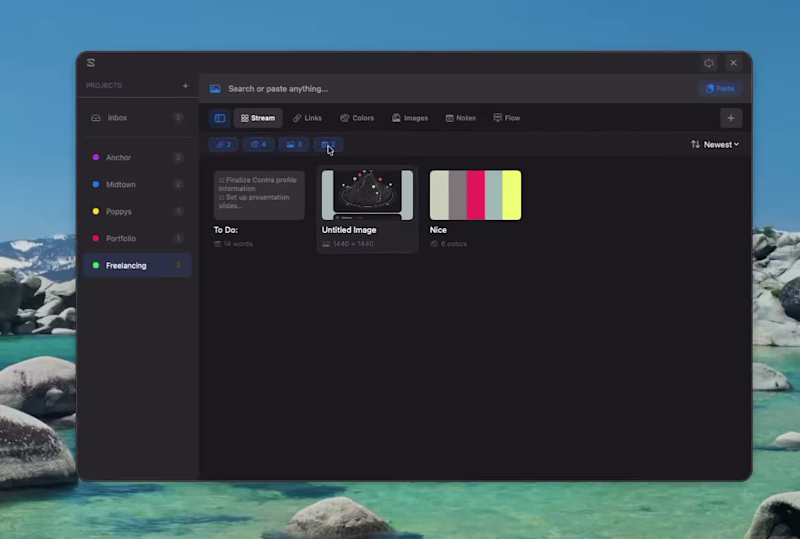800x539 pixels.
Task: Open the Inbox in sidebar
Action: tap(137, 118)
